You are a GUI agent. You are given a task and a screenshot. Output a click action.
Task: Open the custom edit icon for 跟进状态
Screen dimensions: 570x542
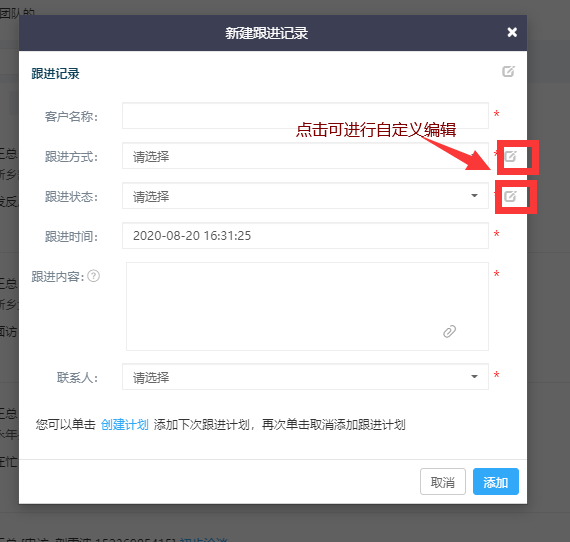[510, 196]
